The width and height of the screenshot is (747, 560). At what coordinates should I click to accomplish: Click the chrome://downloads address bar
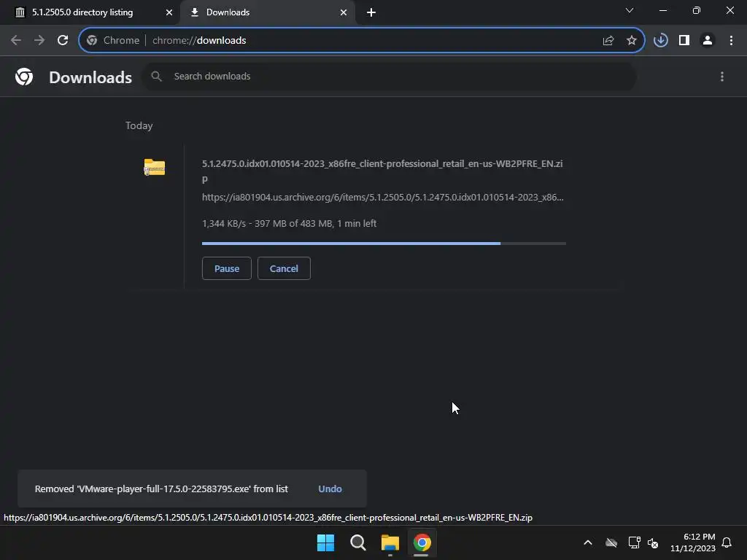pyautogui.click(x=362, y=41)
